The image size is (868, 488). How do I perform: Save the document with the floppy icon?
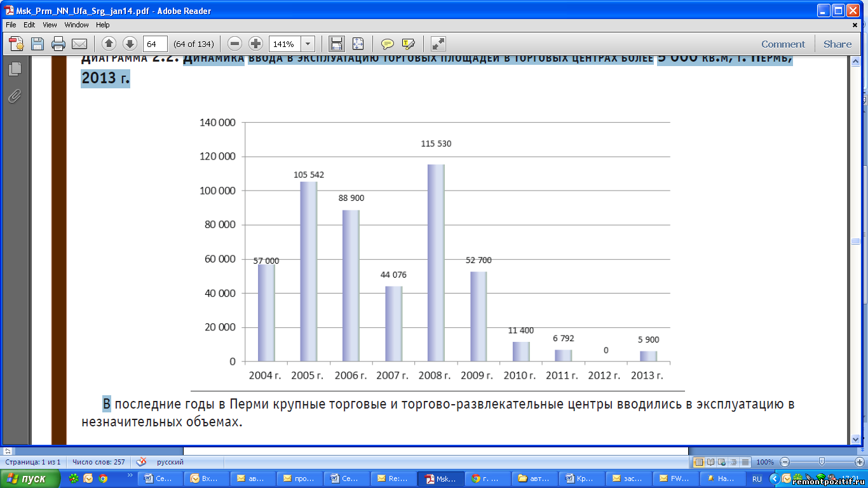[x=37, y=44]
